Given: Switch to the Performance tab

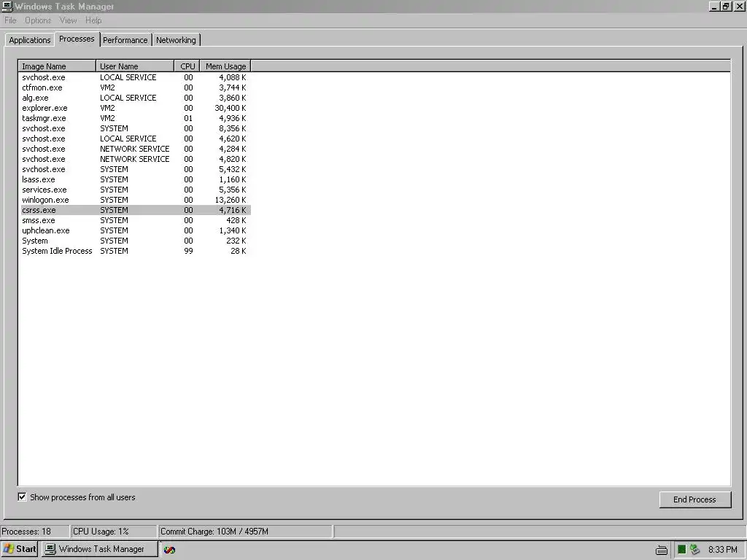Looking at the screenshot, I should 125,40.
